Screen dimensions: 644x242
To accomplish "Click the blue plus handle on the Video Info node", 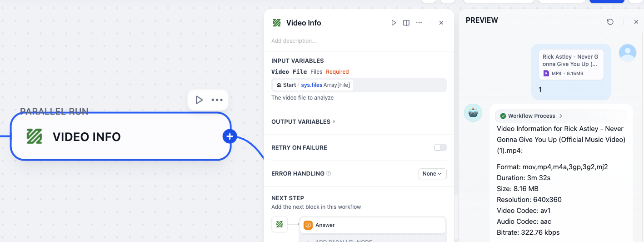I will click(230, 136).
